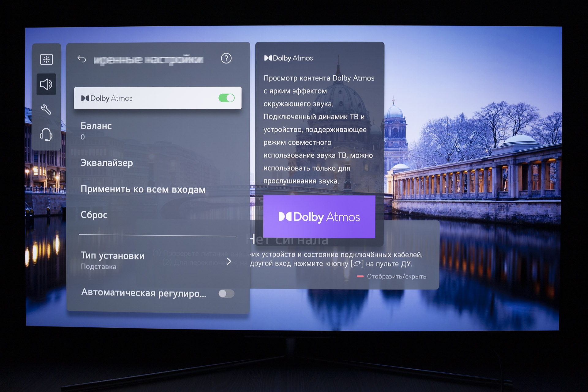
Task: Click the Баланс value 0
Action: (83, 137)
